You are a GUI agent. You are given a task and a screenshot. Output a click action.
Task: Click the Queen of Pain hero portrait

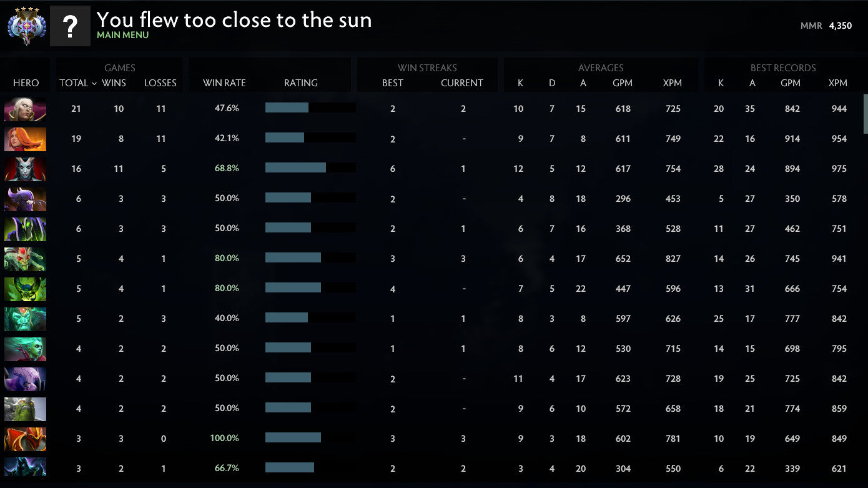point(25,169)
